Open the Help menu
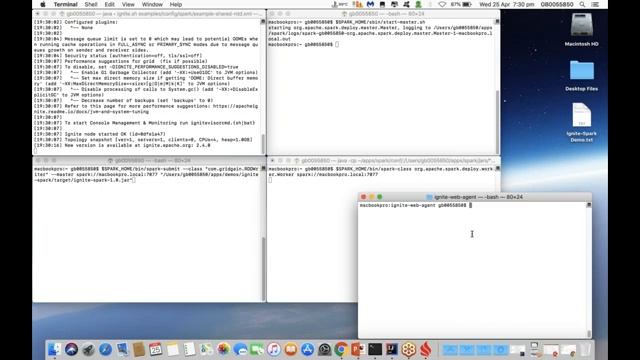The height and width of the screenshot is (360, 640). (x=176, y=4)
